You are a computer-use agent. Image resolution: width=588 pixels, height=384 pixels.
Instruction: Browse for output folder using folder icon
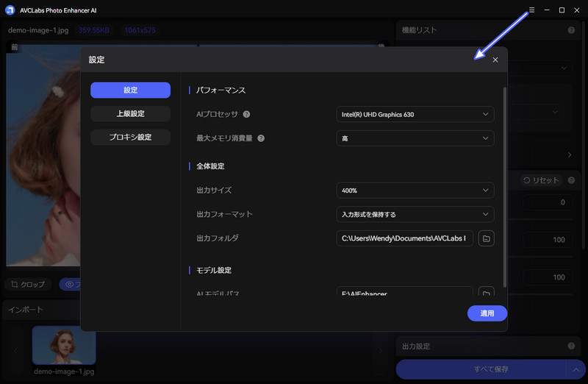(487, 238)
